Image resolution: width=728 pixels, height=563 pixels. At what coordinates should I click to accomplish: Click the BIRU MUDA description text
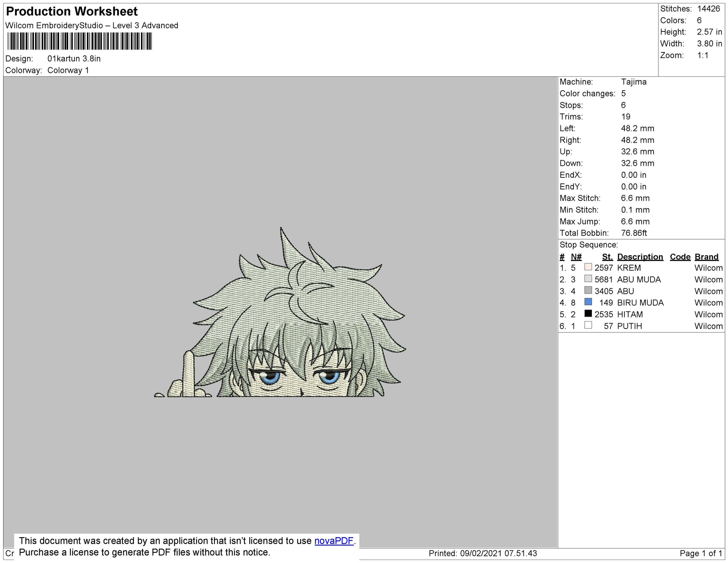[640, 303]
